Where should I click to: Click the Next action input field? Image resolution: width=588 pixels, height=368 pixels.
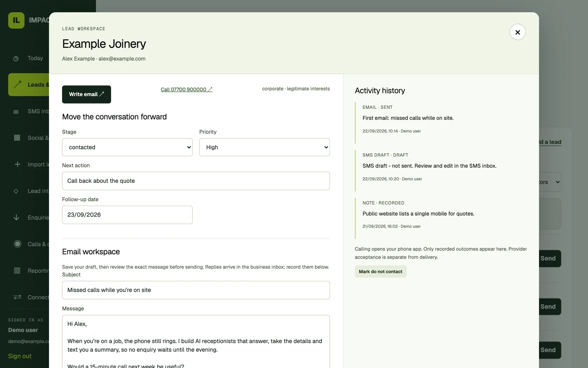[x=196, y=181]
